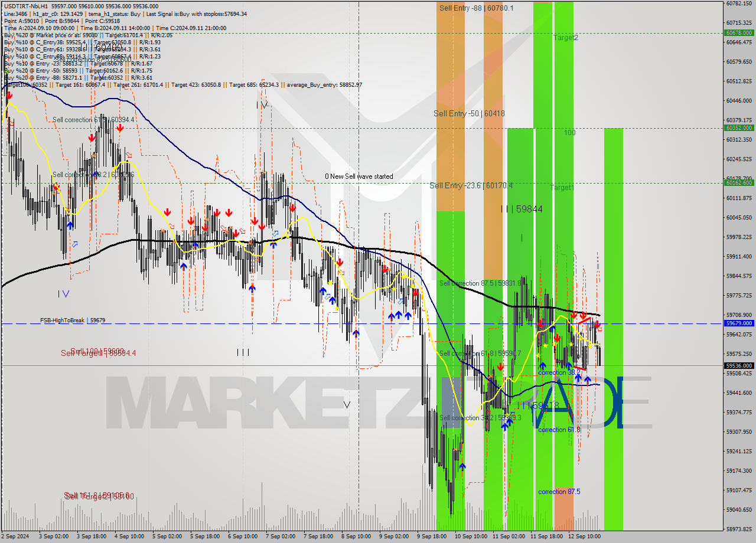Viewport: 756px width, 543px height.
Task: Select the 'FSB-HighToBreak | 59679' line label
Action: pos(73,320)
